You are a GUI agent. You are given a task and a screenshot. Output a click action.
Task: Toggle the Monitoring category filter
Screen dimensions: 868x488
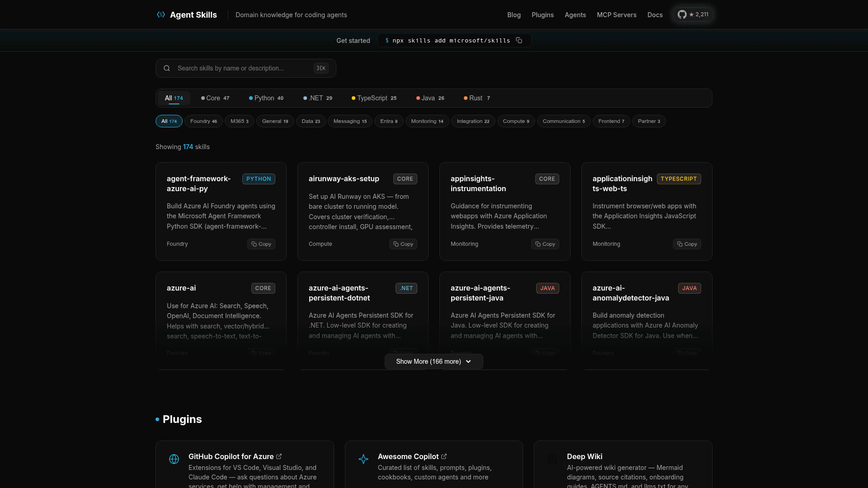(427, 121)
